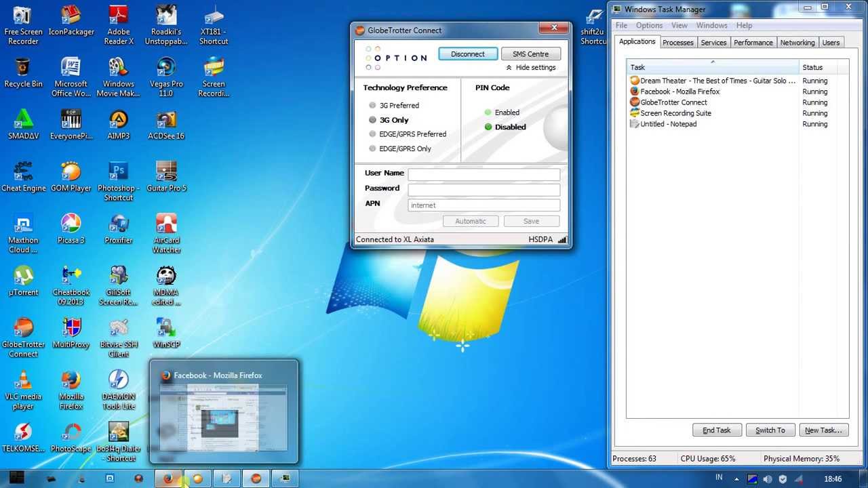This screenshot has width=868, height=488.
Task: Open File menu in Task Manager
Action: pyautogui.click(x=621, y=26)
